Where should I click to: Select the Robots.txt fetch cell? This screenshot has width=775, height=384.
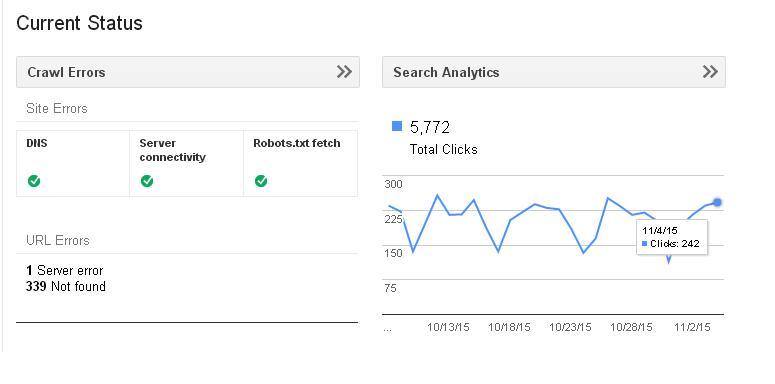click(300, 164)
